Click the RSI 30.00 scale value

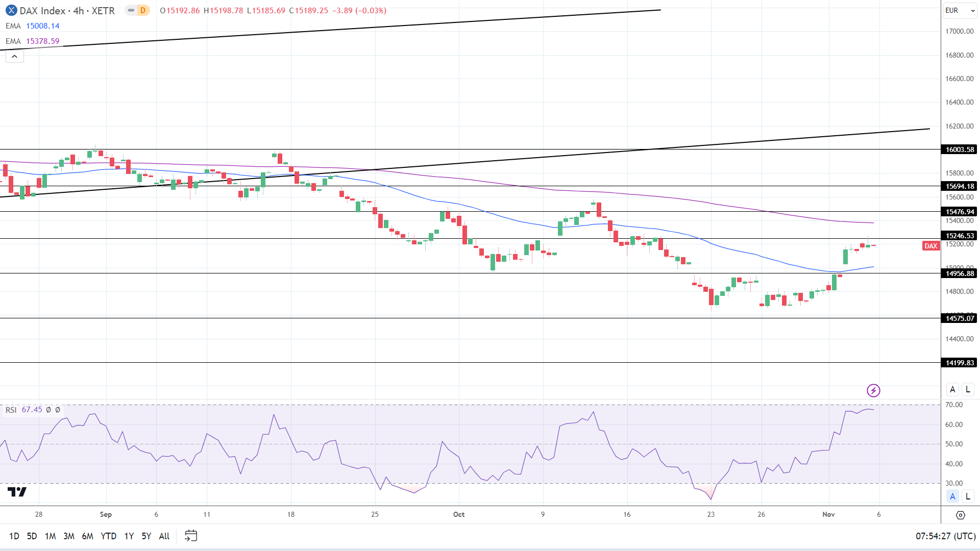[954, 483]
